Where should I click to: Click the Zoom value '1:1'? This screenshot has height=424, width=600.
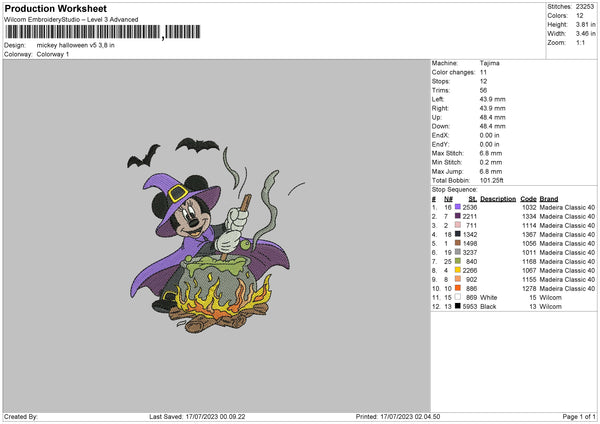[580, 42]
